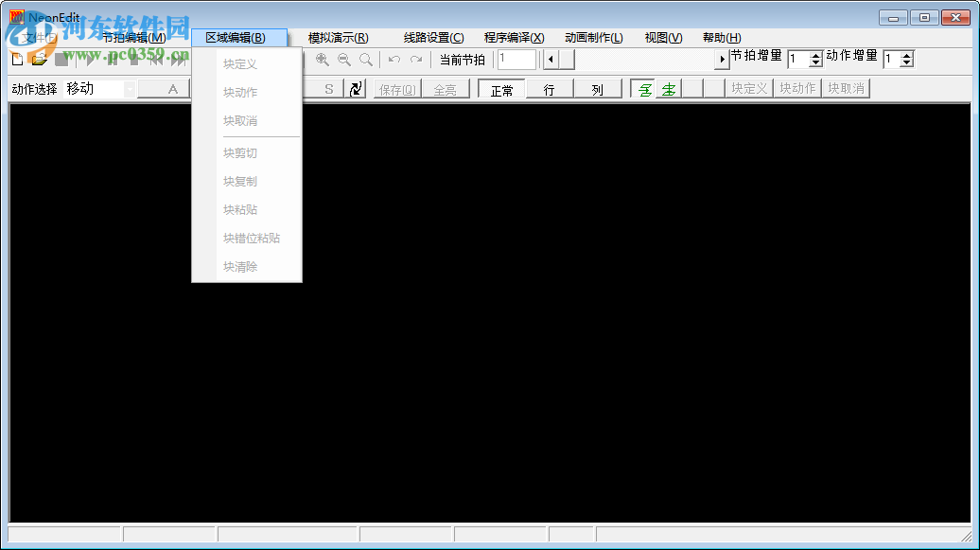Click the up arrow of the 节拍增量 spinner

pos(816,53)
